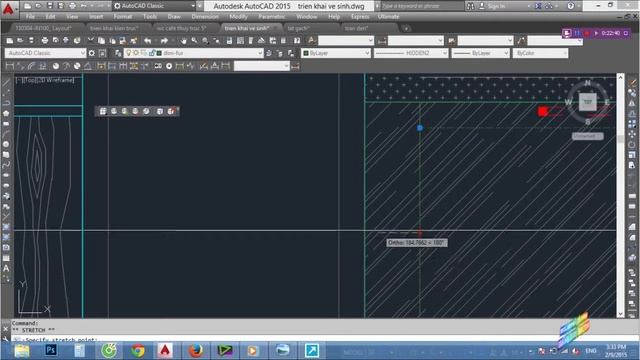Select the Angular dimension tool

[88, 66]
